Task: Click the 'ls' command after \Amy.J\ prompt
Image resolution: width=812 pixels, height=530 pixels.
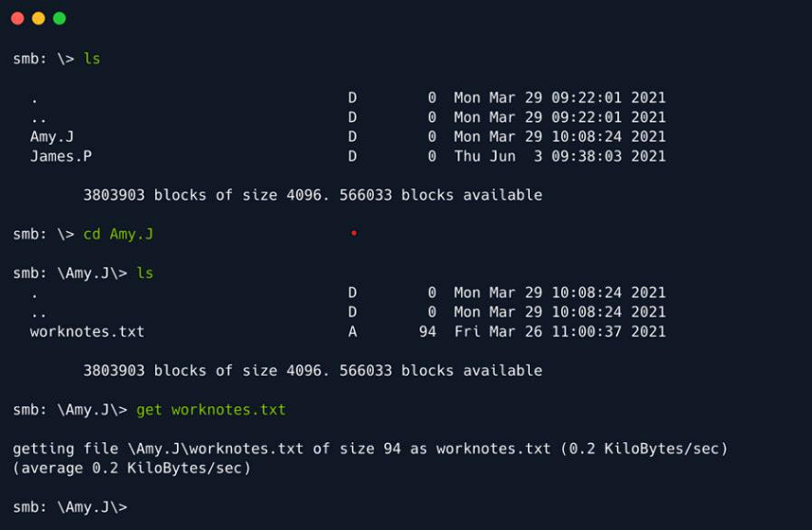Action: click(145, 274)
